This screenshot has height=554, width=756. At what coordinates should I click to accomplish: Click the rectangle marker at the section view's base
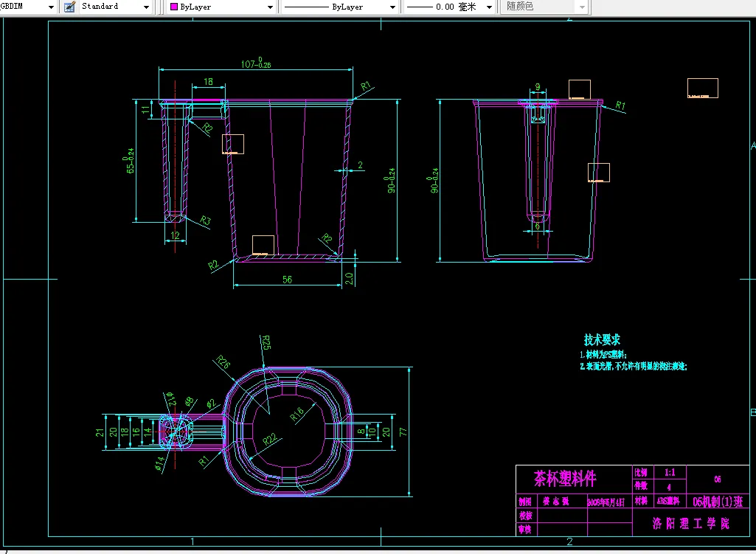point(263,246)
